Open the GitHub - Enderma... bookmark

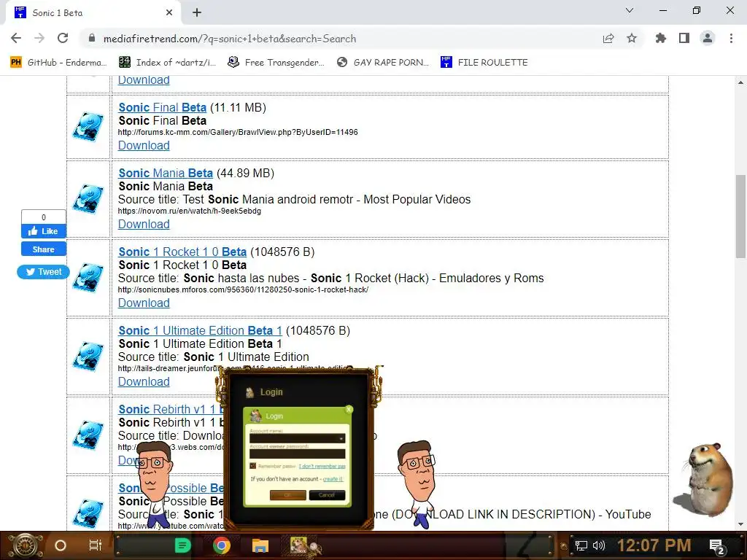(58, 63)
